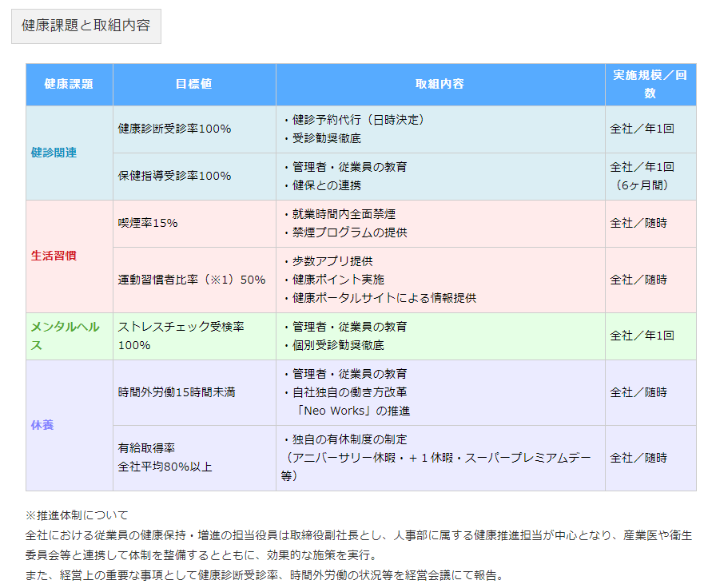Click the 休養 category label

[x=42, y=425]
